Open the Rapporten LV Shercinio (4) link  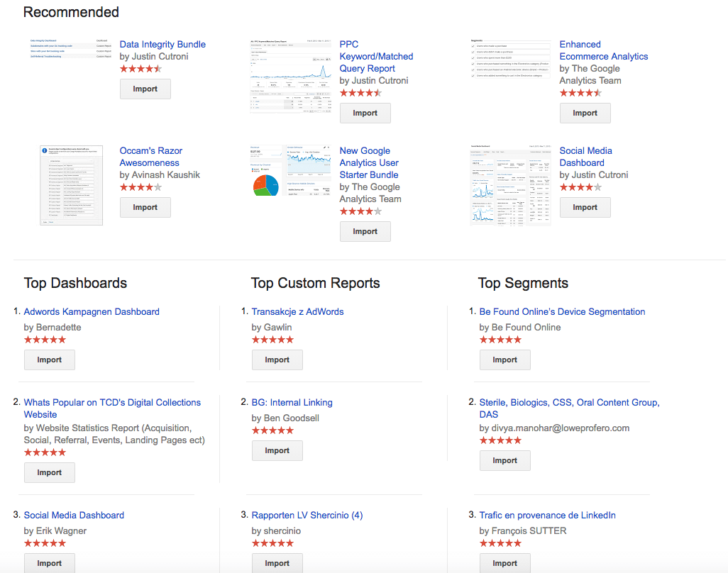click(307, 515)
